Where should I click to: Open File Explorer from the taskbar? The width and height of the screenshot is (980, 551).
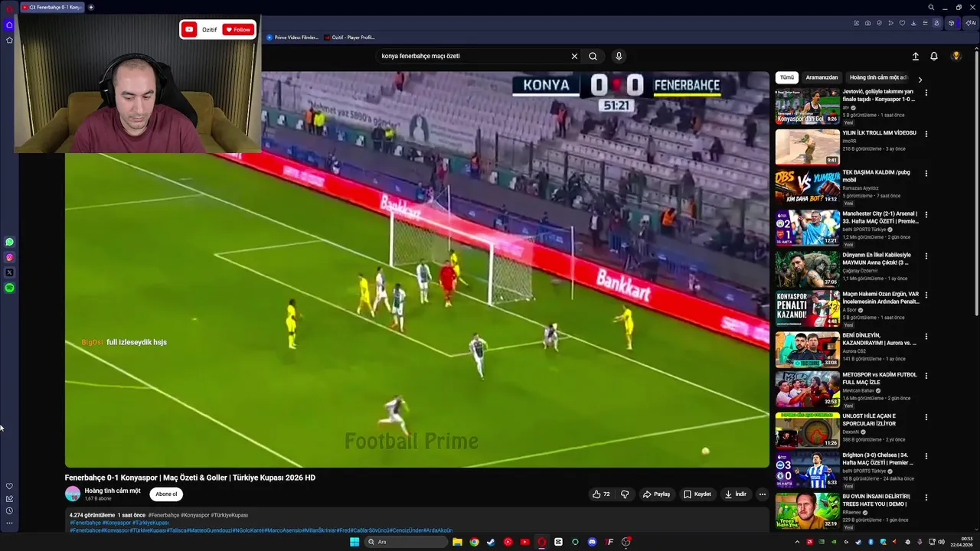coord(457,542)
